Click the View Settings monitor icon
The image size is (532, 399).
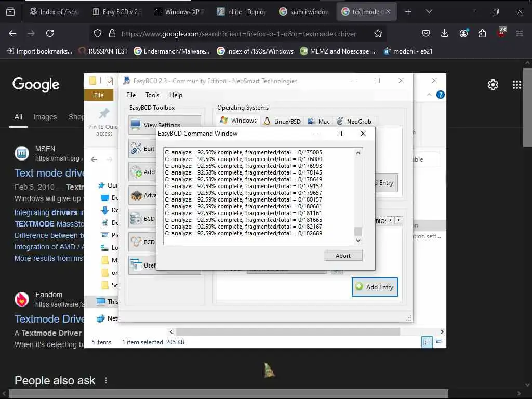coord(136,125)
